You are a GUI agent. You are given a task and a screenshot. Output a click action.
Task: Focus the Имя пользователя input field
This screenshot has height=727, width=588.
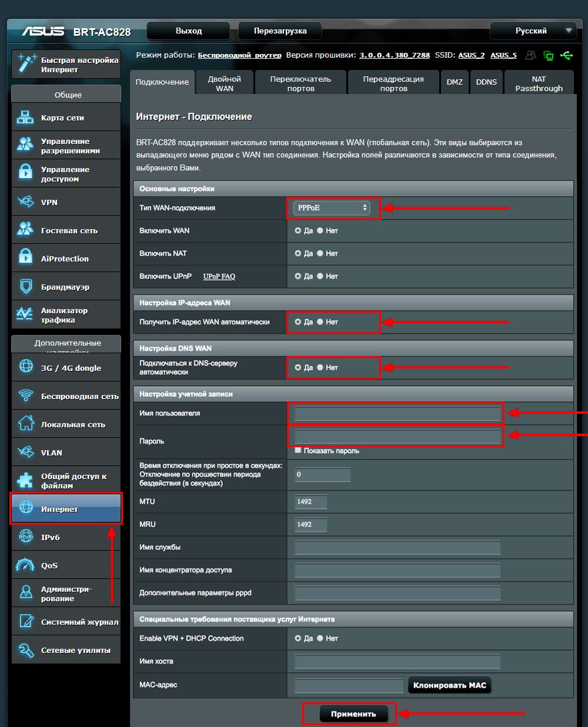(397, 413)
